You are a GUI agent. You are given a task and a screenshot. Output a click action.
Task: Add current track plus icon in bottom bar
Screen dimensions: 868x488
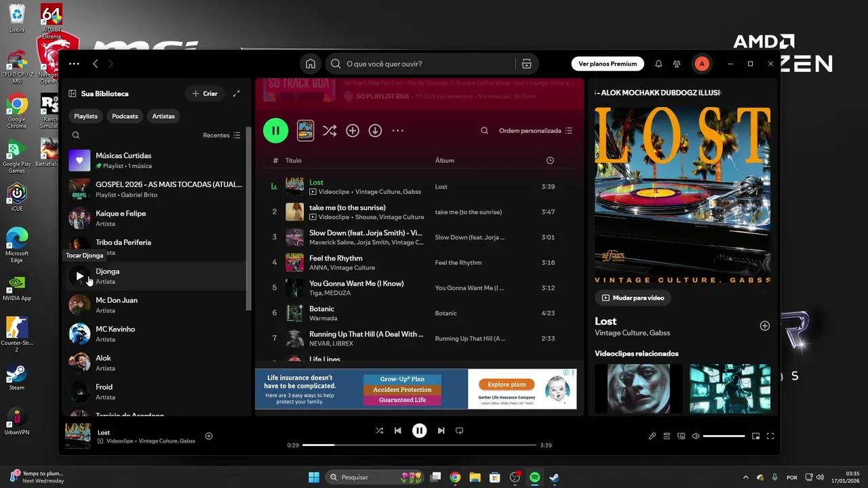click(x=209, y=436)
